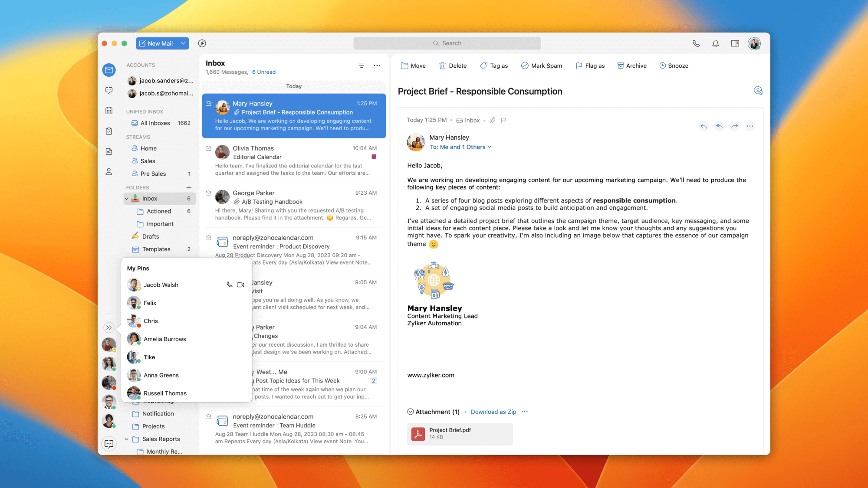This screenshot has height=488, width=868.
Task: Select Tike in My Pins
Action: [x=187, y=357]
